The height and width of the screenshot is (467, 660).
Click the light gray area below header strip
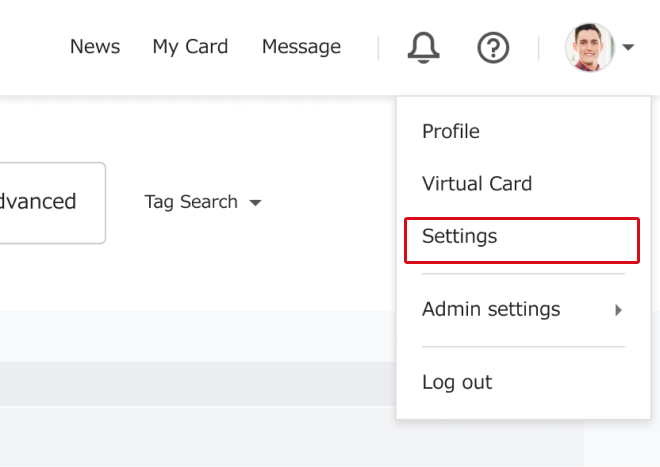tap(198, 436)
